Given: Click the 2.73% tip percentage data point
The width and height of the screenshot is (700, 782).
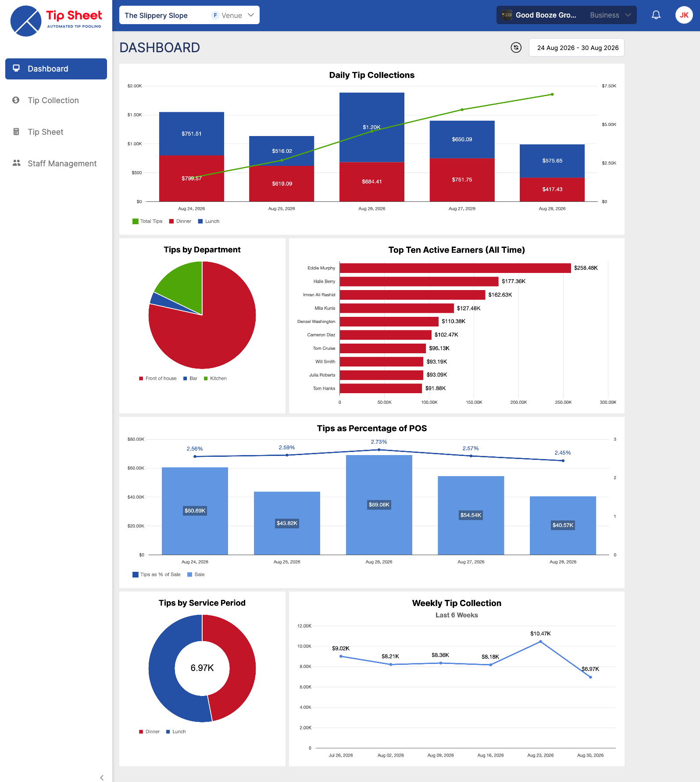Looking at the screenshot, I should [379, 450].
